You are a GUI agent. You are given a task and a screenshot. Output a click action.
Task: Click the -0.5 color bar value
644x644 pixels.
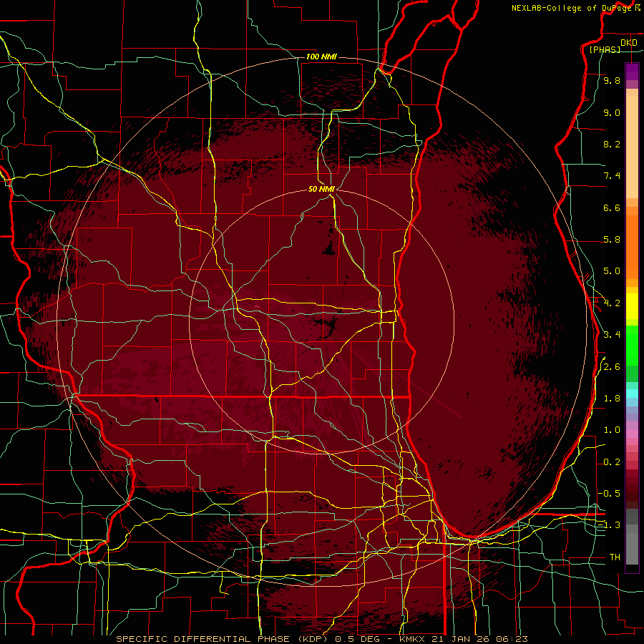pyautogui.click(x=609, y=494)
